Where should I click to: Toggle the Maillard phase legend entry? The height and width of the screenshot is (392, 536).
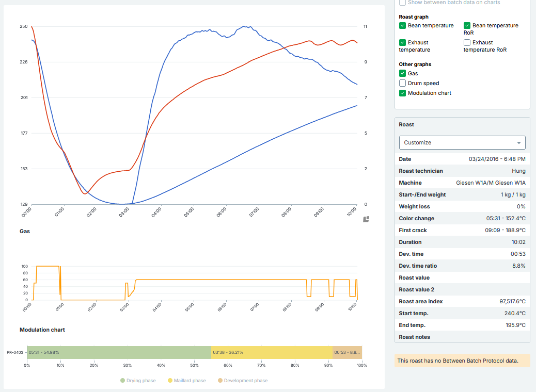[x=186, y=381]
